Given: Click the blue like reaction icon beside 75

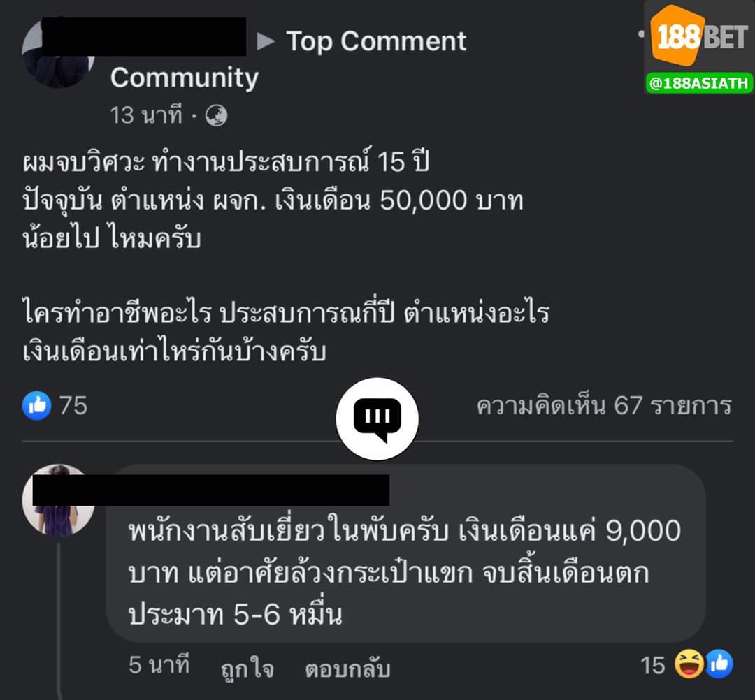Looking at the screenshot, I should [x=36, y=406].
